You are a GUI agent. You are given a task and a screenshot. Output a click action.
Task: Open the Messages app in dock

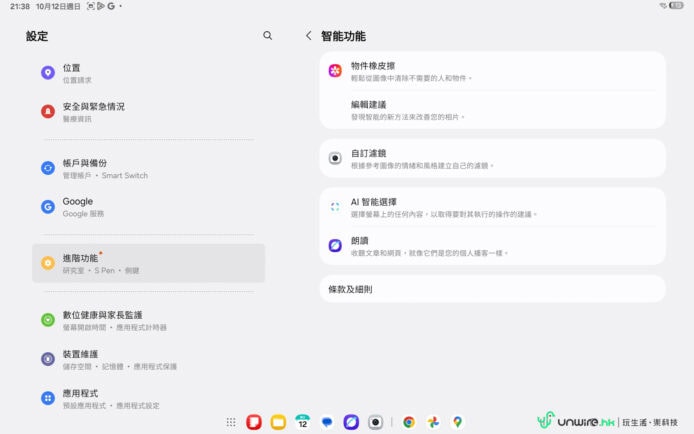coord(327,422)
